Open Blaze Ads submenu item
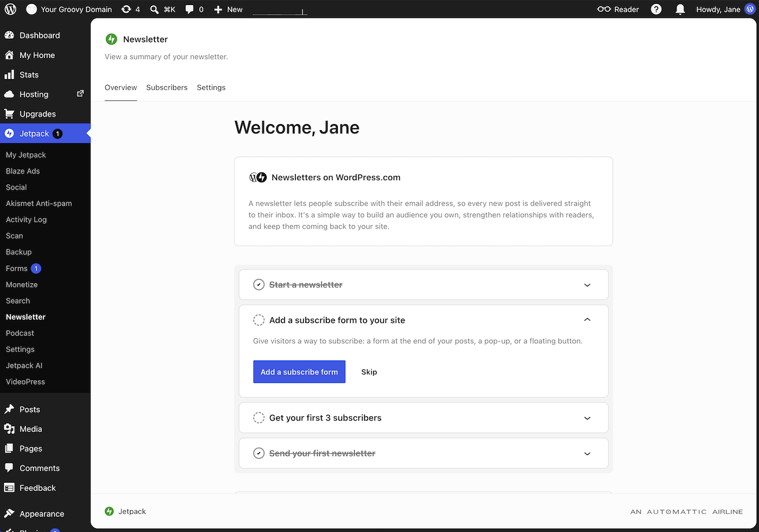The width and height of the screenshot is (759, 532). pyautogui.click(x=23, y=171)
